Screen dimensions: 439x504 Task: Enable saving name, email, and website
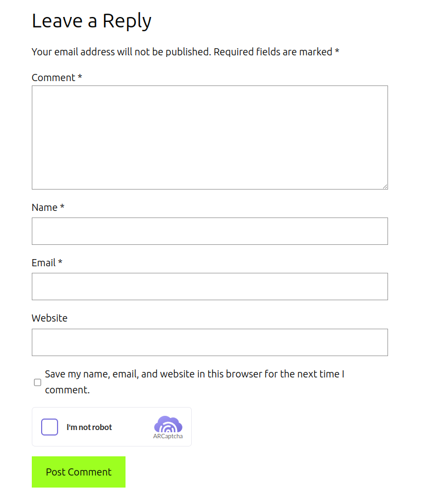(38, 382)
